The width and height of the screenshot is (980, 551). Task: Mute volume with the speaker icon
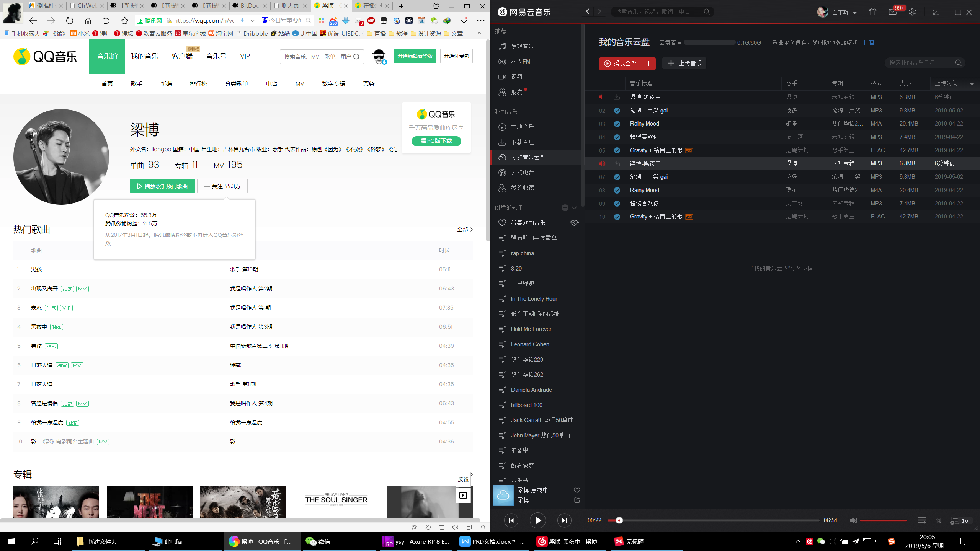pyautogui.click(x=854, y=520)
